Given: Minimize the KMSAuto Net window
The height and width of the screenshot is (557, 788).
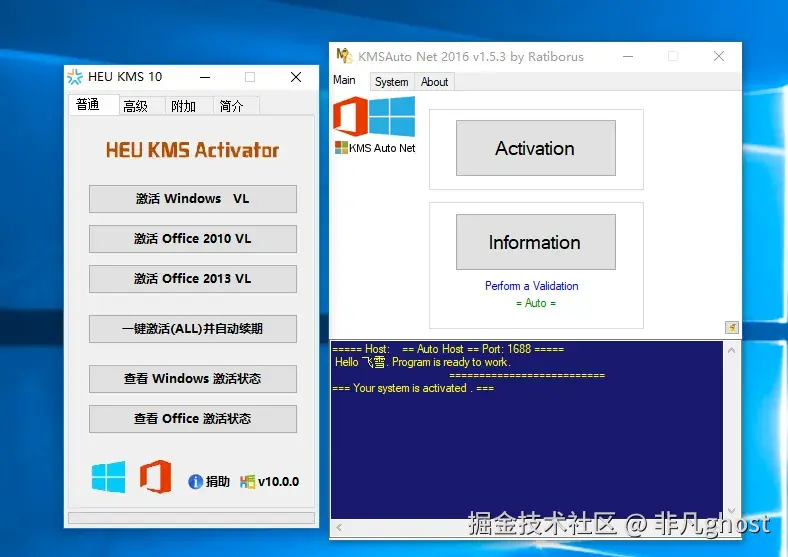Looking at the screenshot, I should pyautogui.click(x=628, y=56).
